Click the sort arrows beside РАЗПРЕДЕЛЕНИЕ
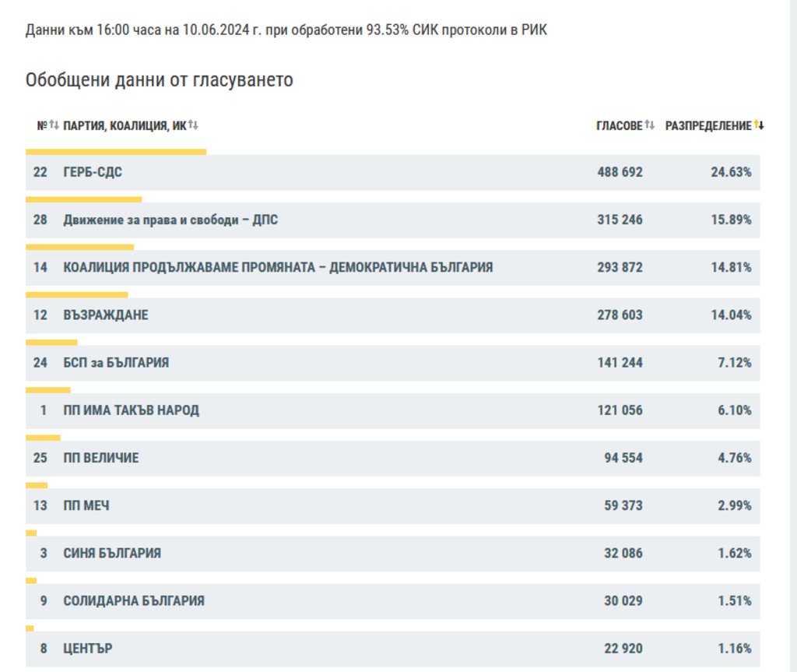 (x=759, y=125)
